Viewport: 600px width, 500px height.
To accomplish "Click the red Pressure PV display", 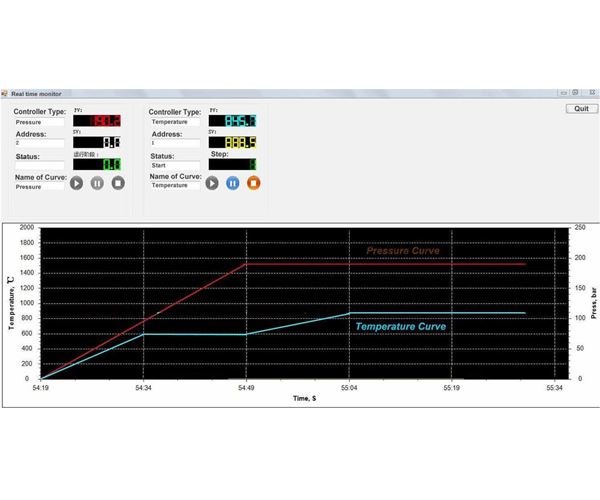I will [97, 121].
